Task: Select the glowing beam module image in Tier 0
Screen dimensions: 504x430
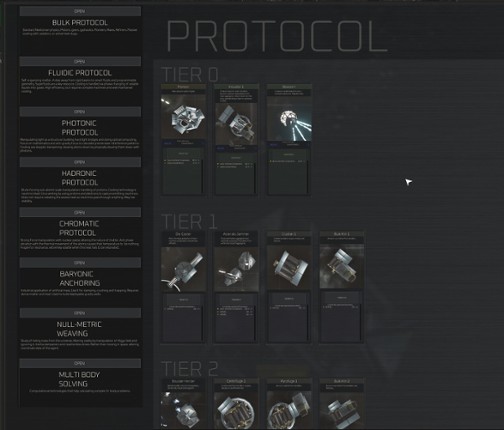Action: click(x=289, y=119)
